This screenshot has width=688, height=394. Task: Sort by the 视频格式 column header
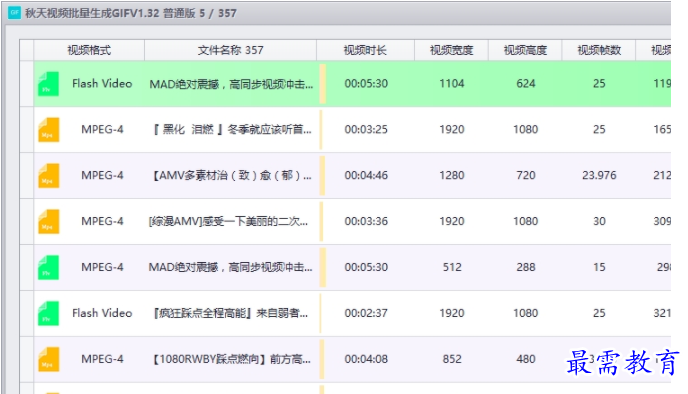[89, 50]
